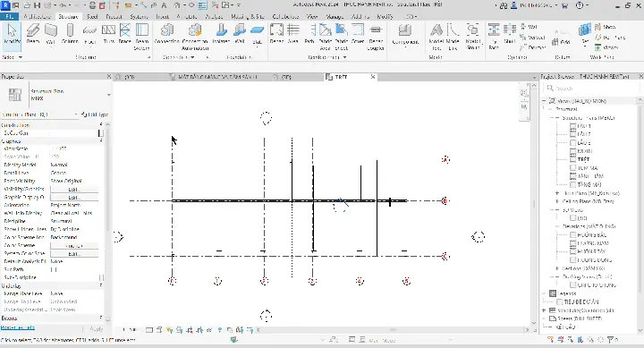
Task: Open the Properties help link
Action: (x=18, y=327)
